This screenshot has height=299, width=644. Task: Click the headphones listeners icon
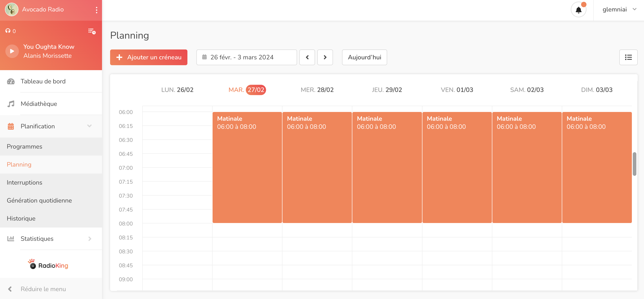click(x=8, y=31)
